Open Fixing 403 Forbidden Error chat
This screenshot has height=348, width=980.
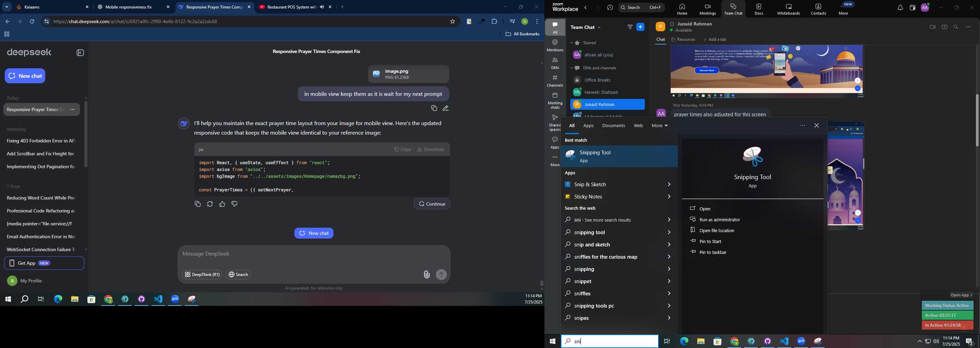pyautogui.click(x=41, y=141)
